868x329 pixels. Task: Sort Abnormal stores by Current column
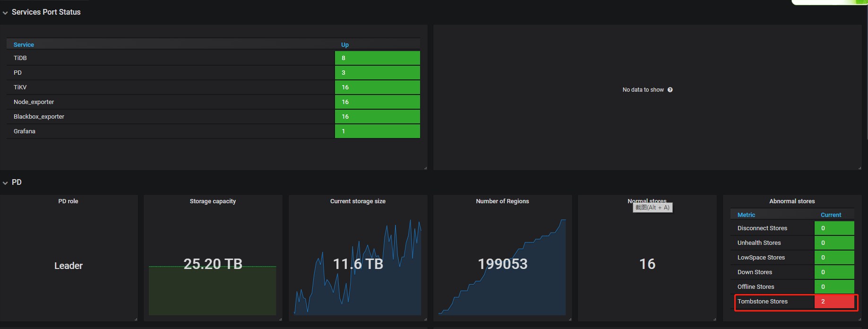tap(831, 215)
